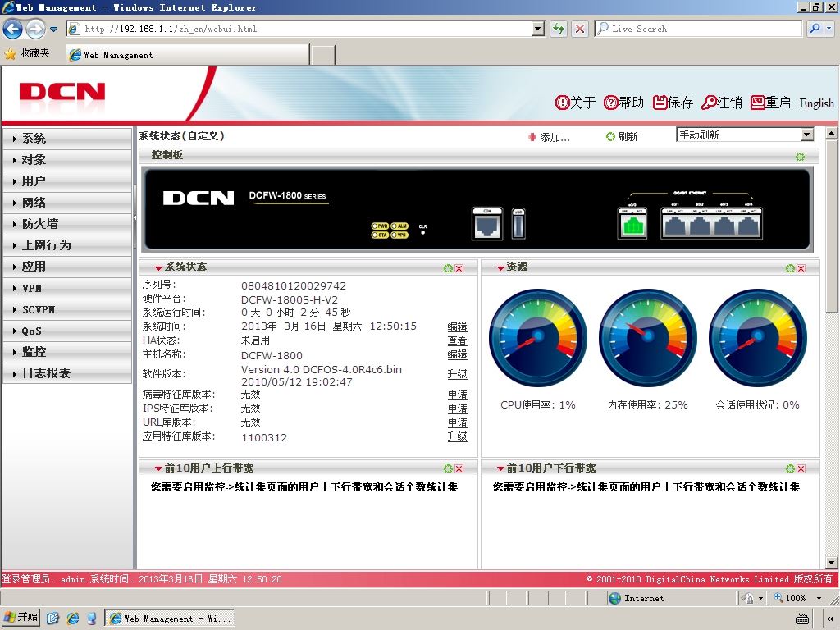The height and width of the screenshot is (630, 840).
Task: Open the 监控 sidebar menu
Action: 67,351
